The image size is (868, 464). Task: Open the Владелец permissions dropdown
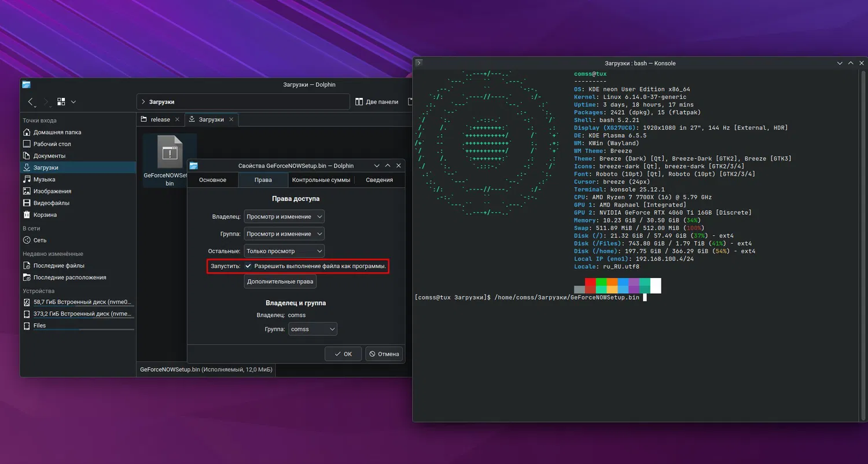point(284,217)
